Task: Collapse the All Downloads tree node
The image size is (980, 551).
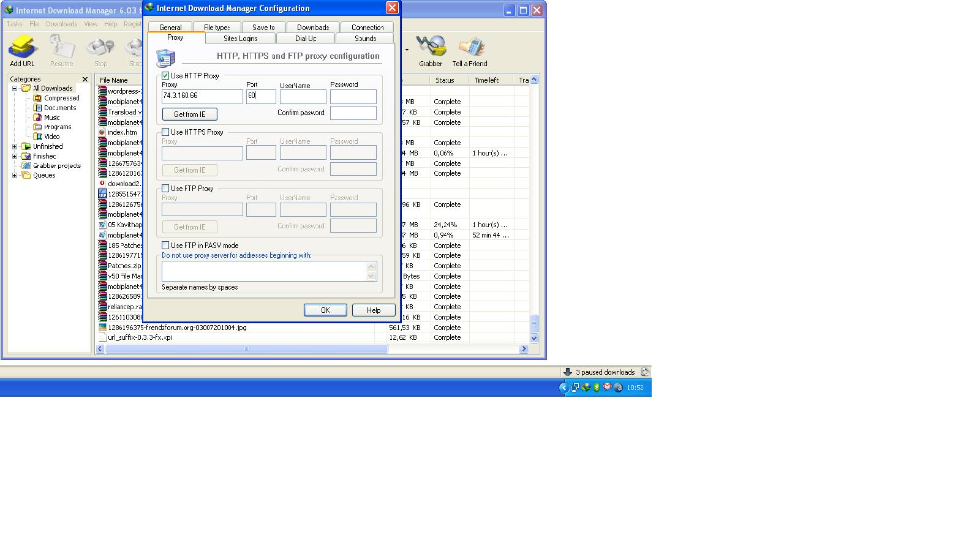Action: pos(15,88)
